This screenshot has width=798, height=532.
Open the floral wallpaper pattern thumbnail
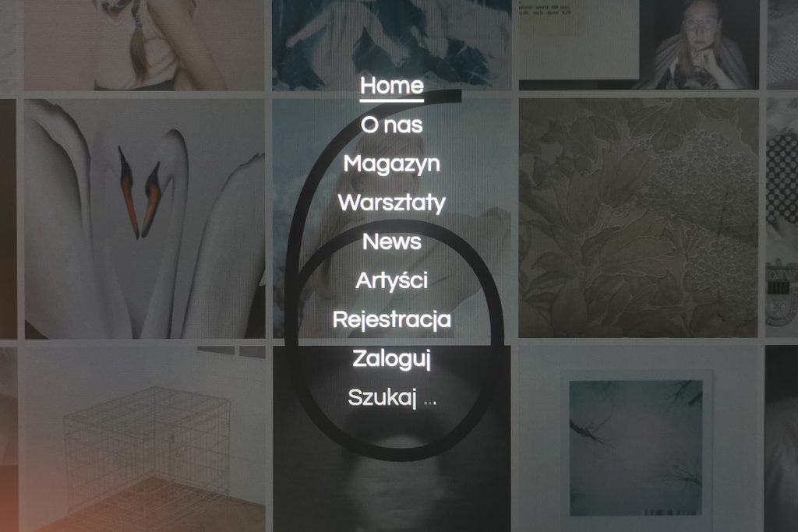pyautogui.click(x=638, y=217)
